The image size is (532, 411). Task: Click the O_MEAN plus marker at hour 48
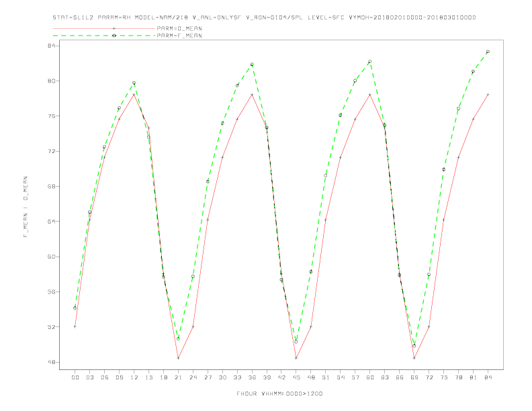click(x=311, y=326)
